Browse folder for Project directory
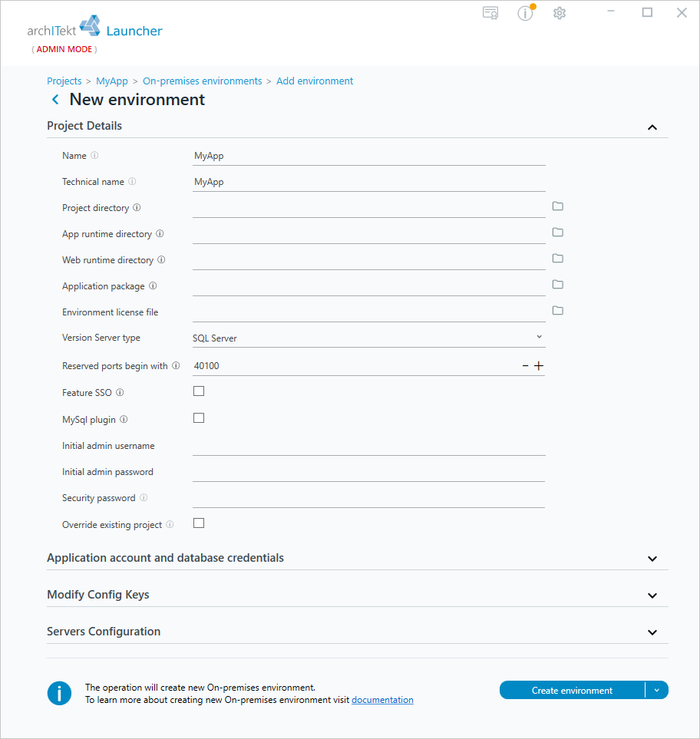 tap(558, 206)
